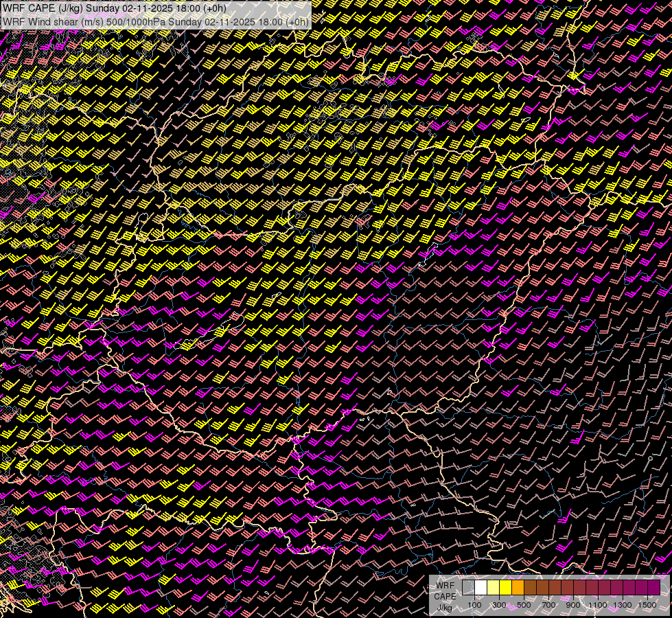Image resolution: width=672 pixels, height=618 pixels.
Task: Click the '1300' legend label
Action: (623, 605)
